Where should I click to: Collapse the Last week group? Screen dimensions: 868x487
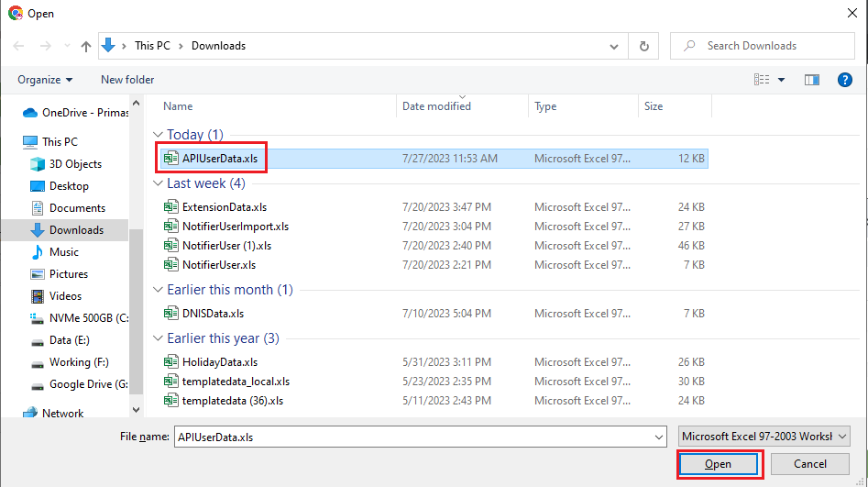click(x=158, y=183)
